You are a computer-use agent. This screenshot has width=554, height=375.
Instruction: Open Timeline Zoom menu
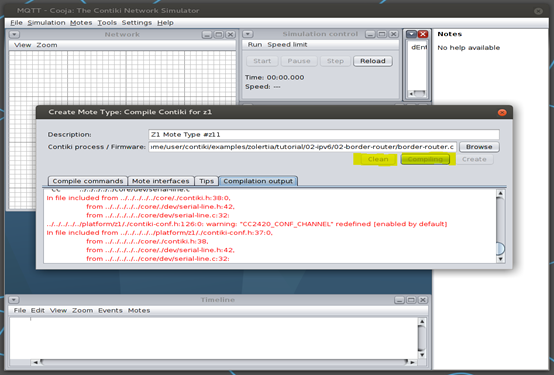coord(82,310)
